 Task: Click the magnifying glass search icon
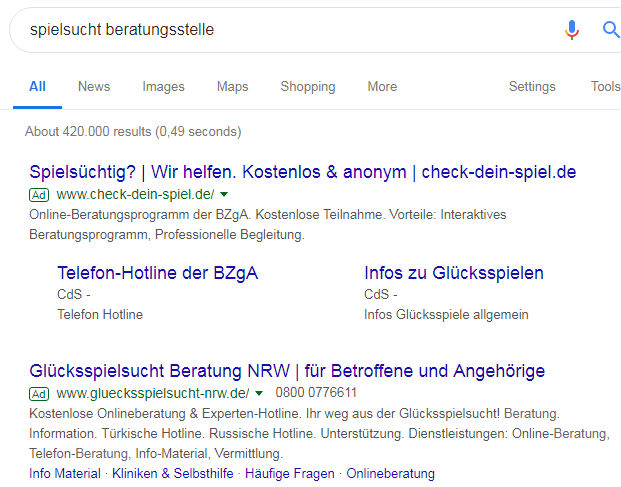(x=611, y=30)
